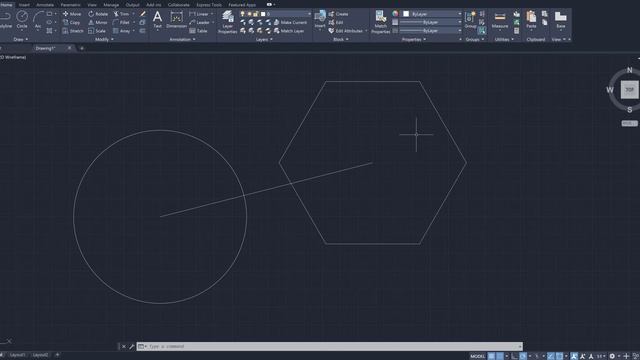640x360 pixels.
Task: Click Make Current layer tool
Action: pyautogui.click(x=290, y=22)
